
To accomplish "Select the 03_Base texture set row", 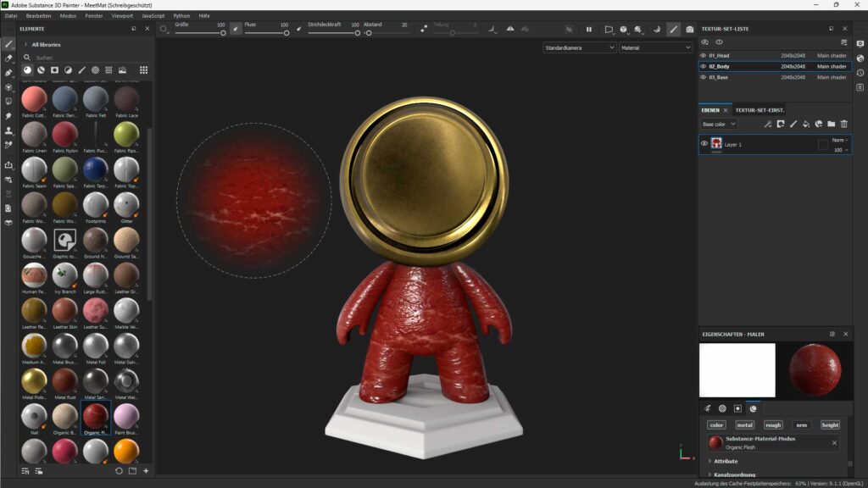I will point(775,77).
